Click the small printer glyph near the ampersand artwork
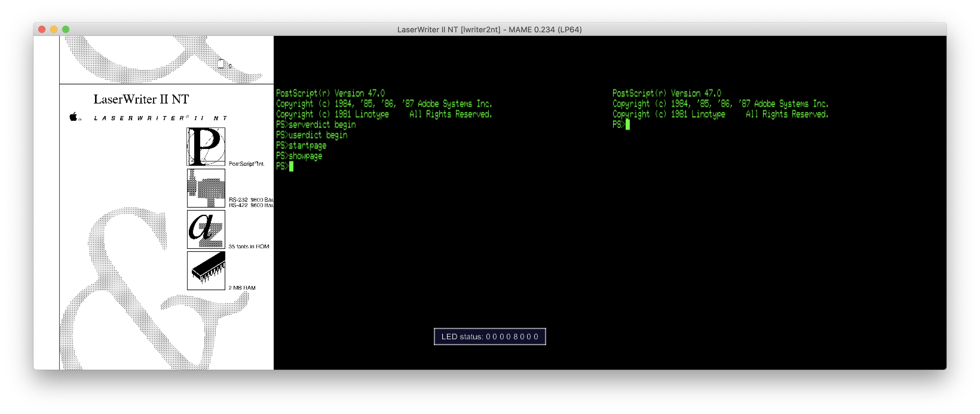The height and width of the screenshot is (414, 980). point(221,64)
